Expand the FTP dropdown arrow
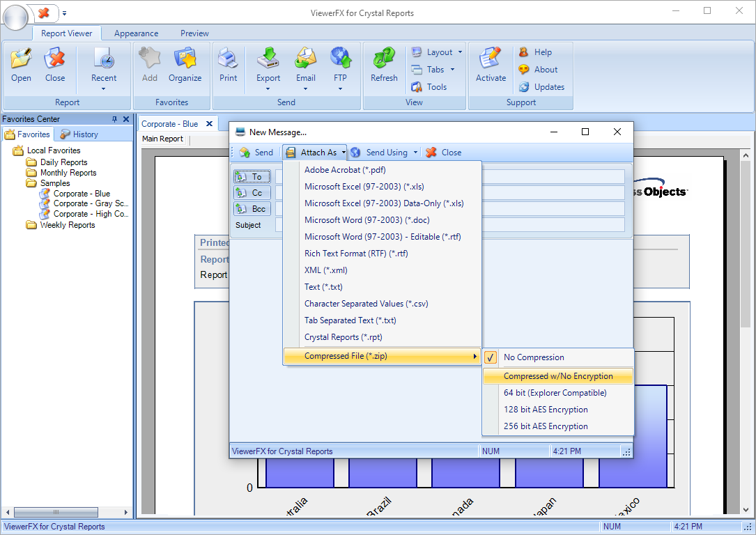 [x=341, y=88]
